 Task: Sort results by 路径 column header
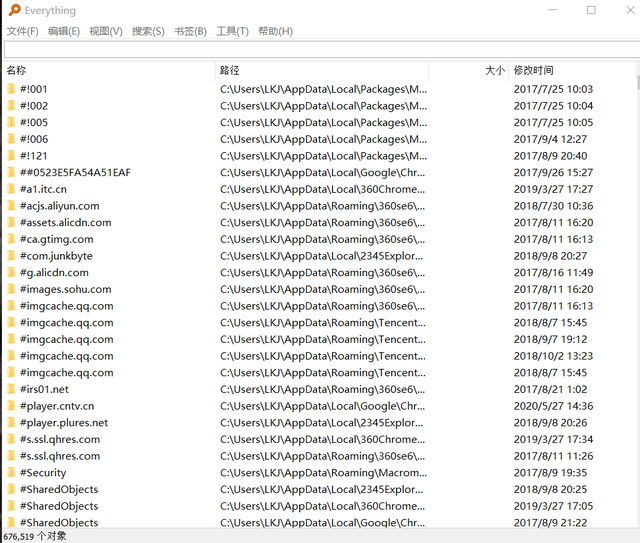pos(322,70)
